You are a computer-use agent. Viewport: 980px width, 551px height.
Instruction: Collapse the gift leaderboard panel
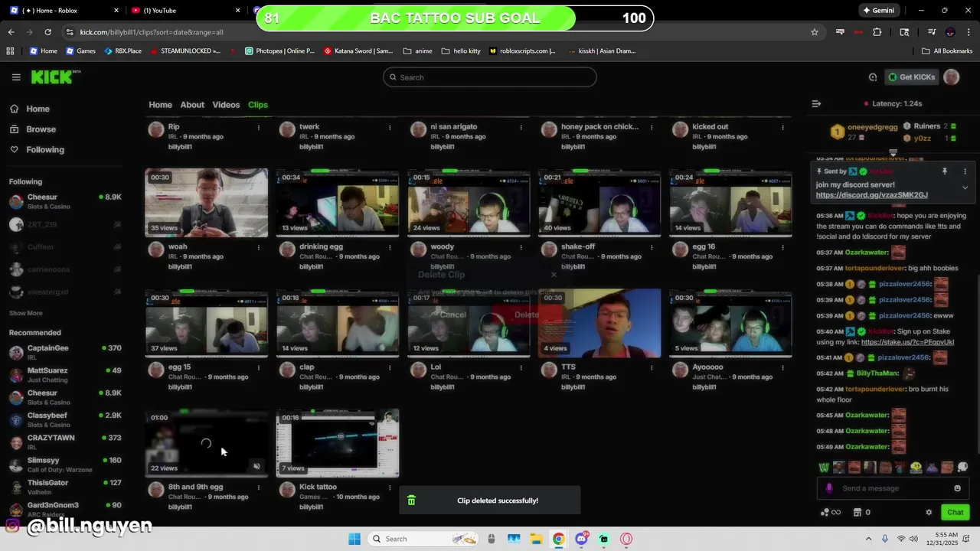point(893,152)
